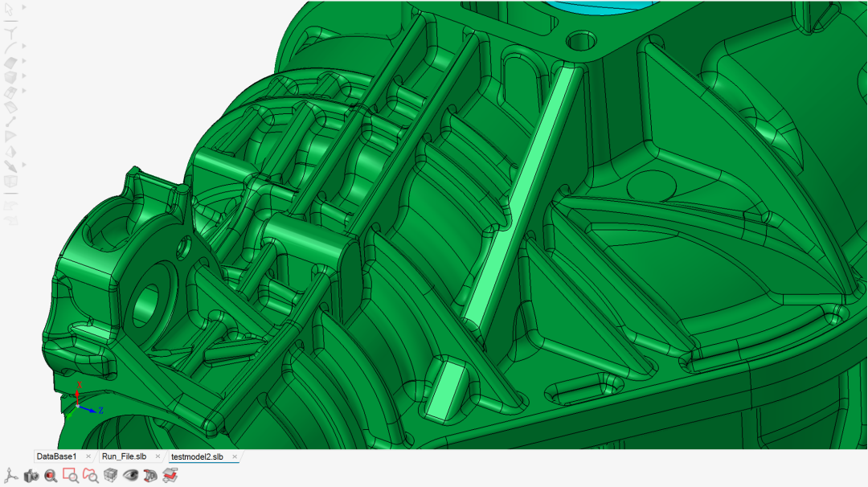Switch to the DataBase1 tab
Viewport: 868px width, 487px height.
[x=56, y=456]
